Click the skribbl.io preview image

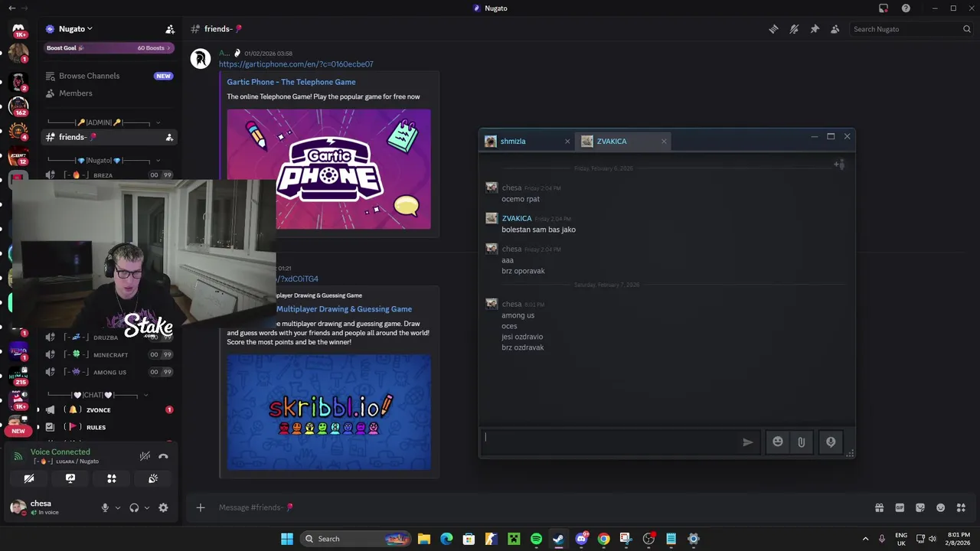click(328, 412)
